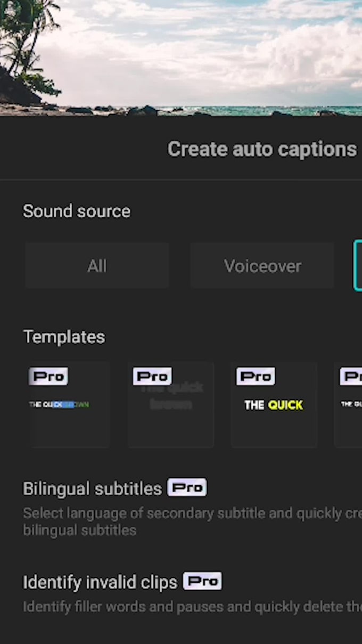Click the Pro badge on the yellow QUICK template

point(256,377)
